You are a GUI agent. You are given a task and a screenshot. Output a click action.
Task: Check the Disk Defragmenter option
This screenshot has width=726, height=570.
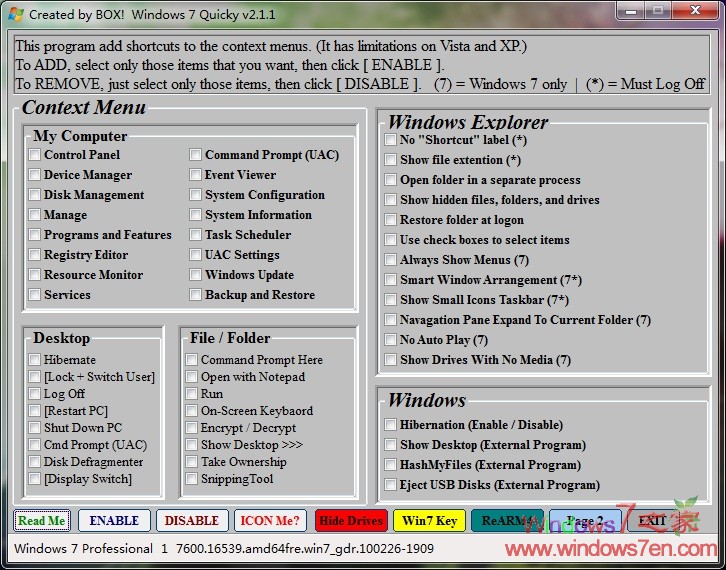[x=35, y=462]
